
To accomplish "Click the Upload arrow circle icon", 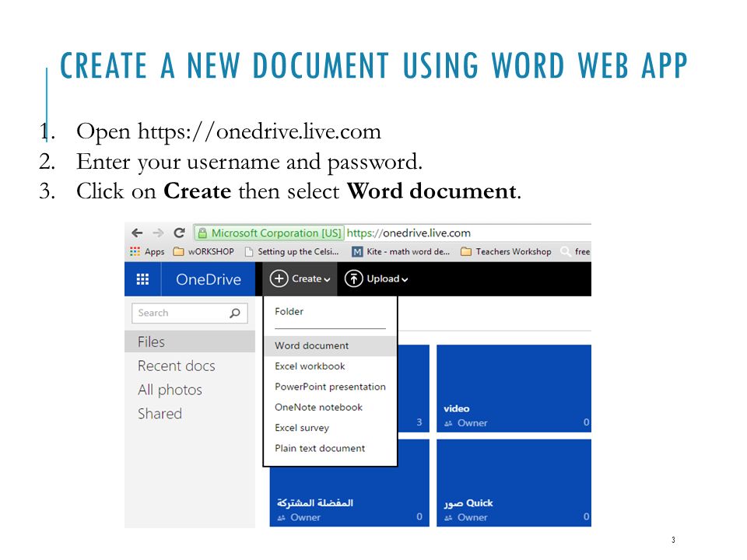I will pos(353,278).
